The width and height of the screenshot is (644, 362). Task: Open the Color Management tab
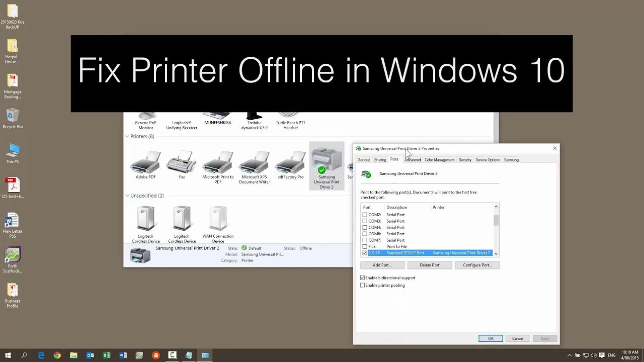tap(439, 160)
